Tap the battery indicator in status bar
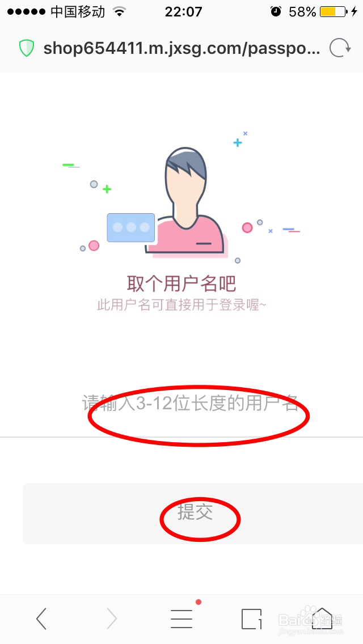Viewport: 363px width, 644px height. (x=333, y=11)
